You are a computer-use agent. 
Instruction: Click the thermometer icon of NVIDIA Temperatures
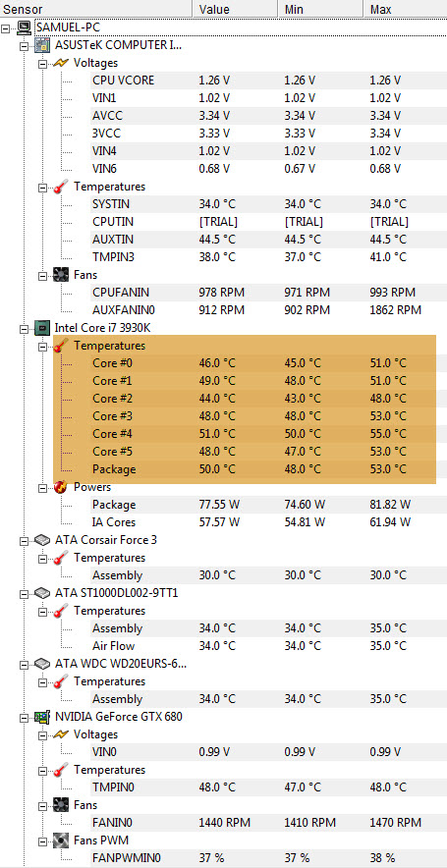60,770
